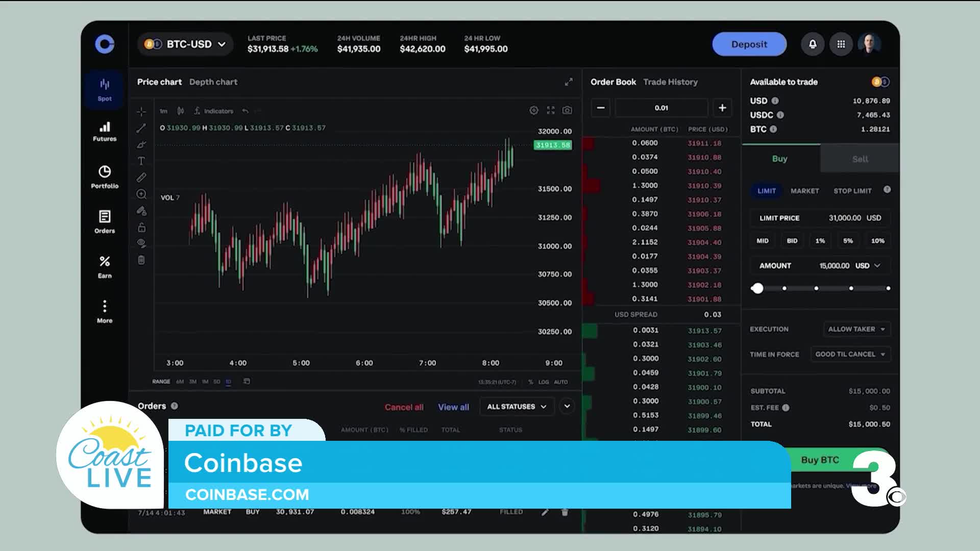Click View all orders

click(453, 407)
